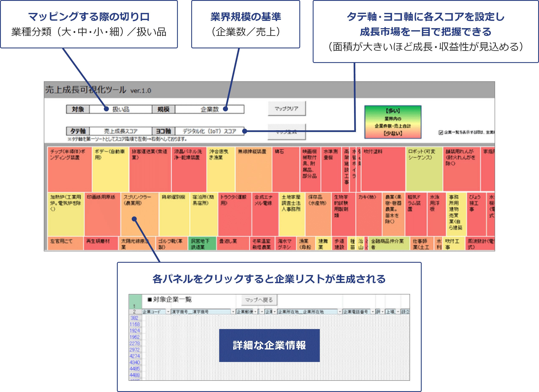Click the green 民営地下鉄道業 panel

[202, 244]
